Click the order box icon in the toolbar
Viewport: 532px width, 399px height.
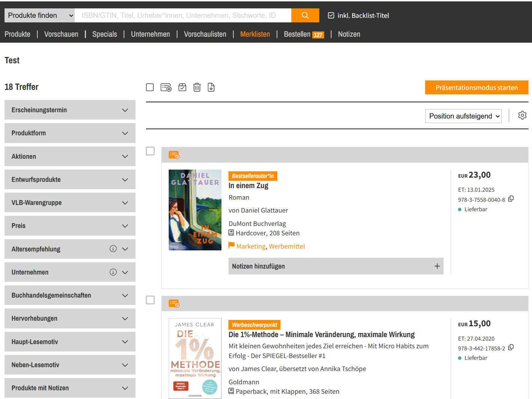pos(182,87)
